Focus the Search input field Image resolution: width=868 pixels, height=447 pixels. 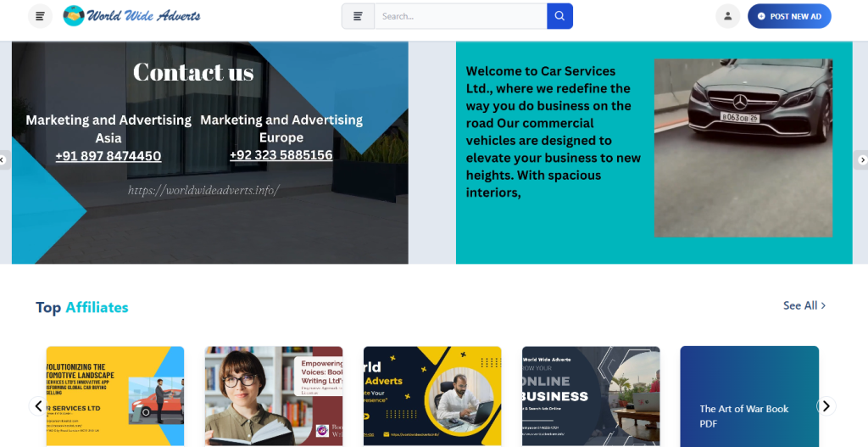[x=460, y=16]
